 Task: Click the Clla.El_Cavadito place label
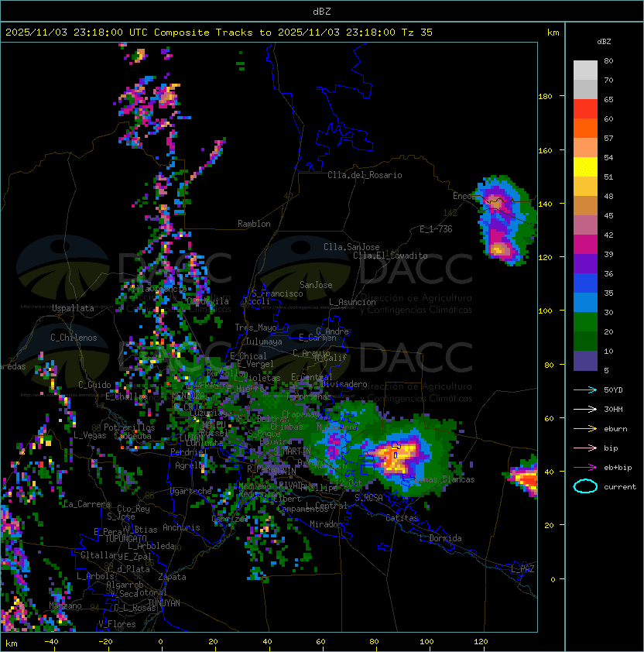click(x=390, y=256)
